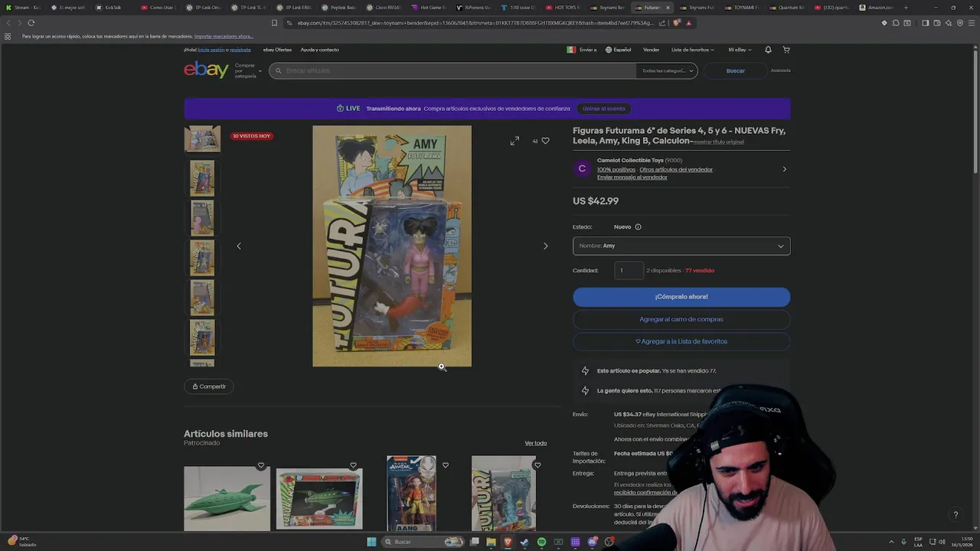Click the Compartir share button
980x551 pixels.
[x=209, y=386]
